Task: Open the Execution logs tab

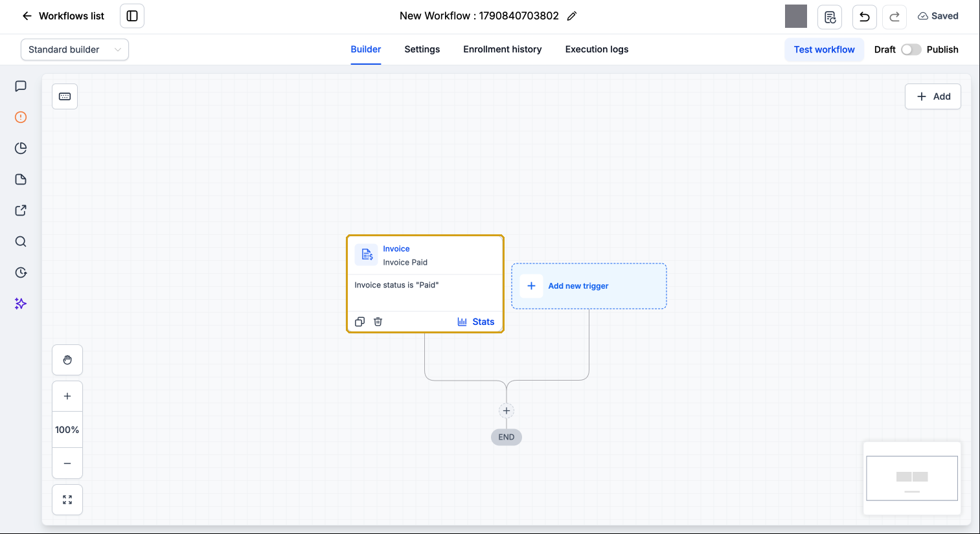Action: 597,49
